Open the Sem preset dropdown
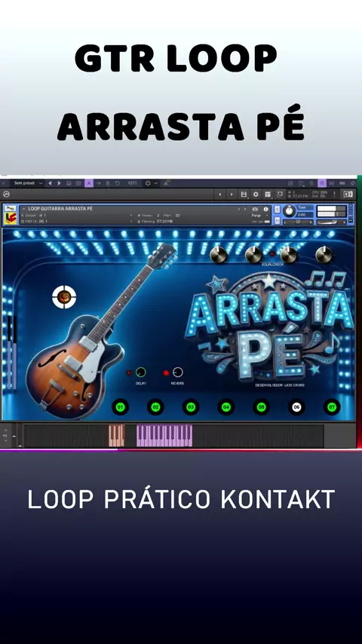362x644 pixels. point(28,183)
